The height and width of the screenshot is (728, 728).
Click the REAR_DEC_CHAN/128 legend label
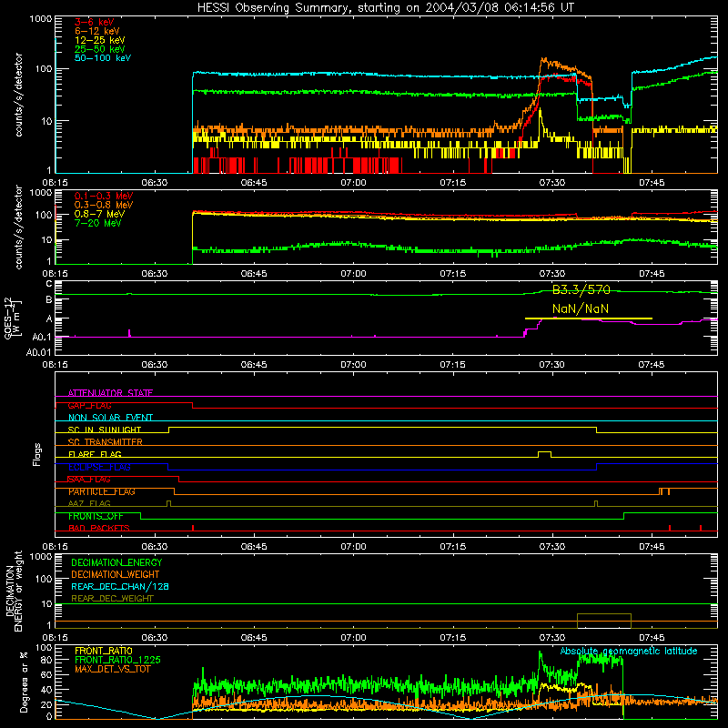click(x=120, y=586)
